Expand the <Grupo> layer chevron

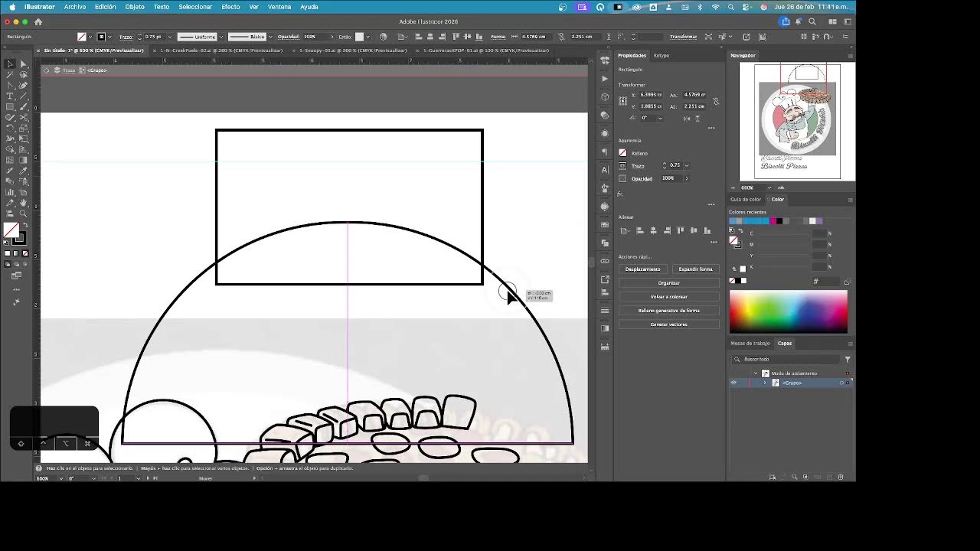pyautogui.click(x=764, y=383)
